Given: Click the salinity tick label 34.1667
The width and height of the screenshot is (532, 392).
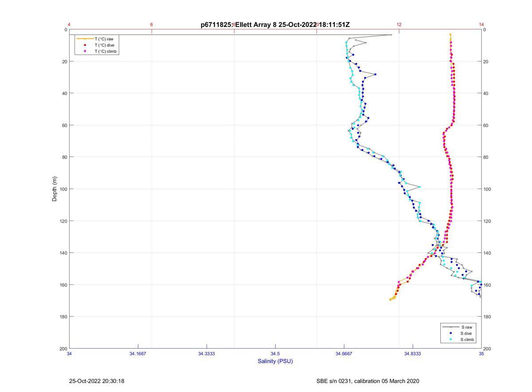Looking at the screenshot, I should [138, 354].
